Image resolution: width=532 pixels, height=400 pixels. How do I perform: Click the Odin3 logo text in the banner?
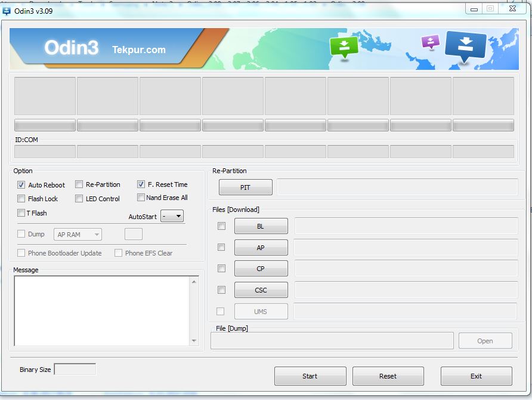click(71, 48)
